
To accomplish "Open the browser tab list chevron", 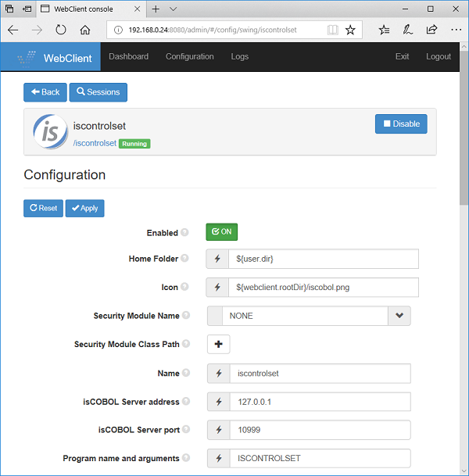I will 174,9.
